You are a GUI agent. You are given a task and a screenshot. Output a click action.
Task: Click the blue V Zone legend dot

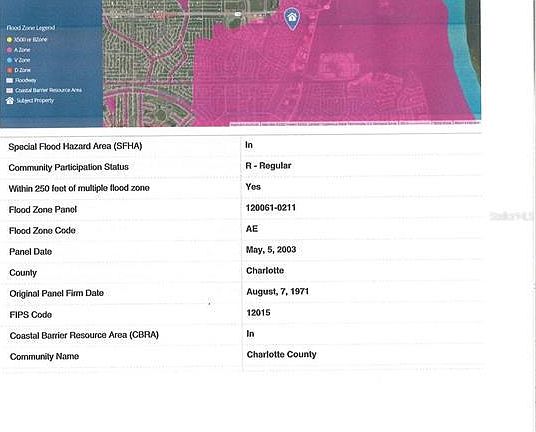9,60
